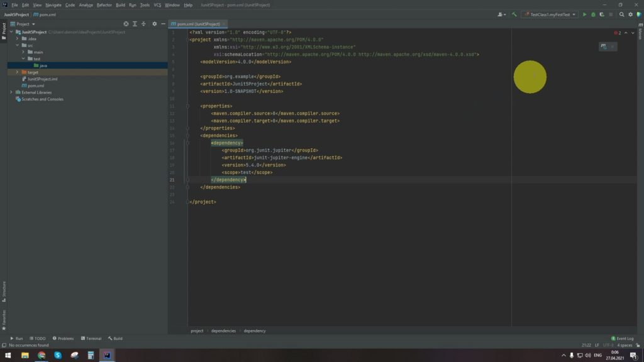This screenshot has width=644, height=362.
Task: Open Project panel options gear
Action: click(x=155, y=24)
